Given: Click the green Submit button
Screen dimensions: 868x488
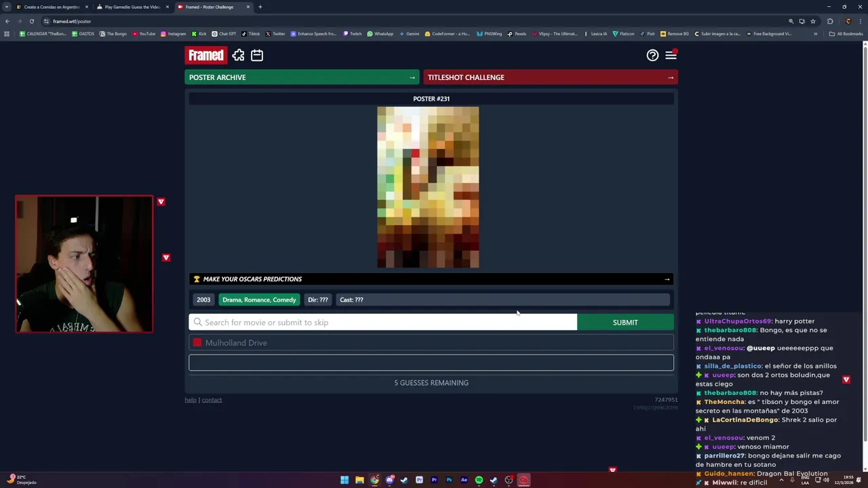Looking at the screenshot, I should [625, 323].
